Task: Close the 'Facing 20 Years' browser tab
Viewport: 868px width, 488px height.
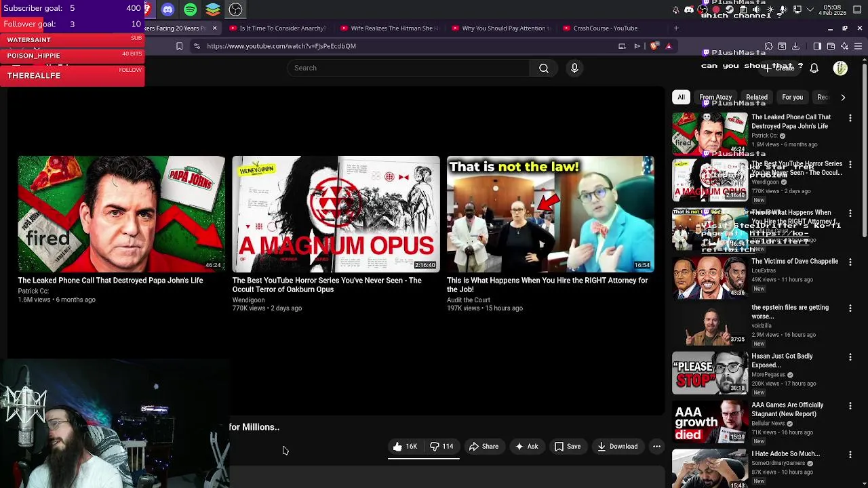Action: click(x=214, y=28)
